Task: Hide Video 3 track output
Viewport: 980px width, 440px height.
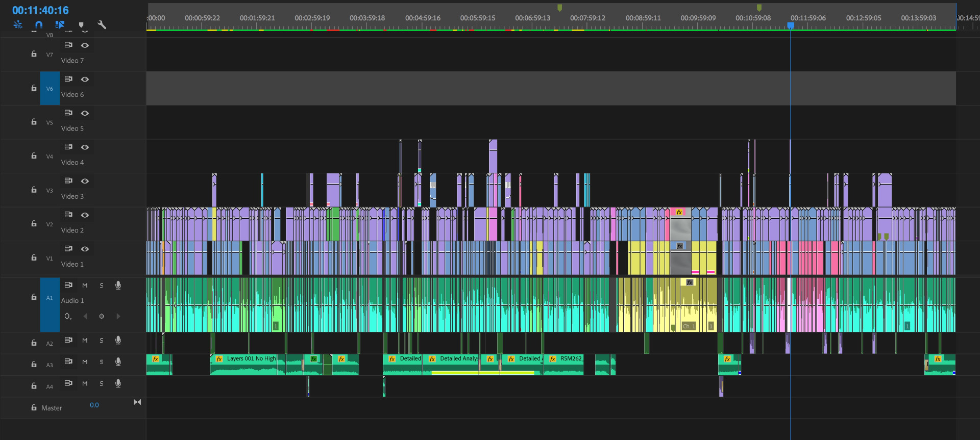Action: [85, 181]
